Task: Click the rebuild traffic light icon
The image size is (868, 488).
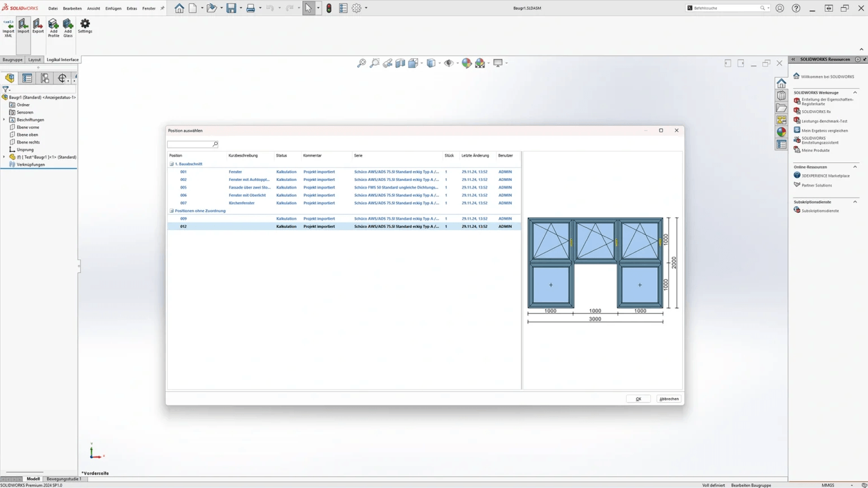Action: [x=329, y=8]
